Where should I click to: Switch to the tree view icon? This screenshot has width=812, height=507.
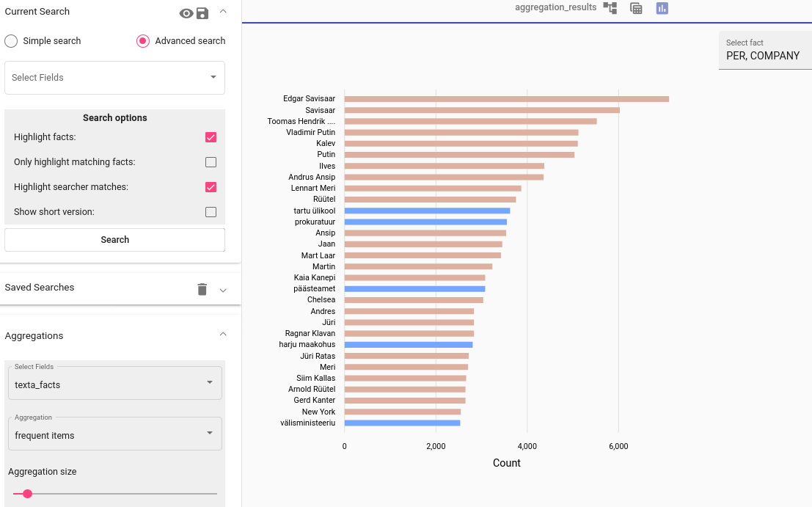click(x=610, y=8)
